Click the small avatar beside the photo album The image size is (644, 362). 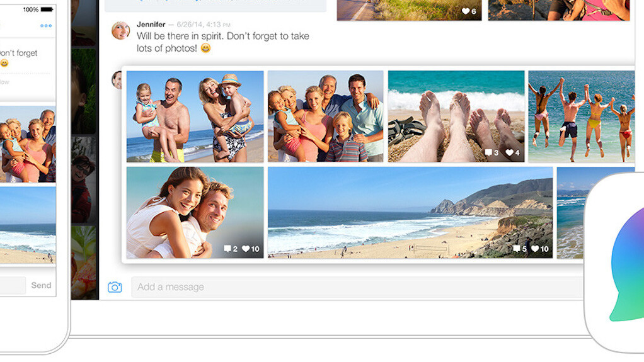pyautogui.click(x=116, y=79)
